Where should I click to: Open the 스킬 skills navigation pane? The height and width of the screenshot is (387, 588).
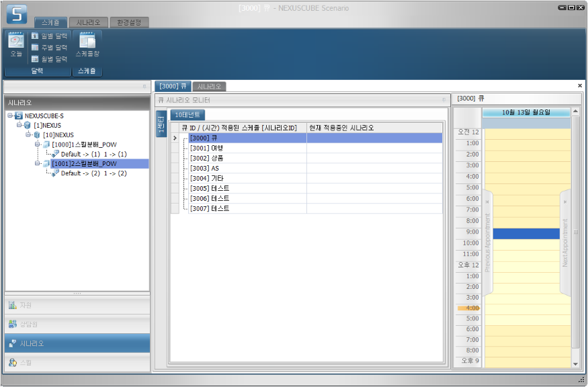tap(77, 362)
